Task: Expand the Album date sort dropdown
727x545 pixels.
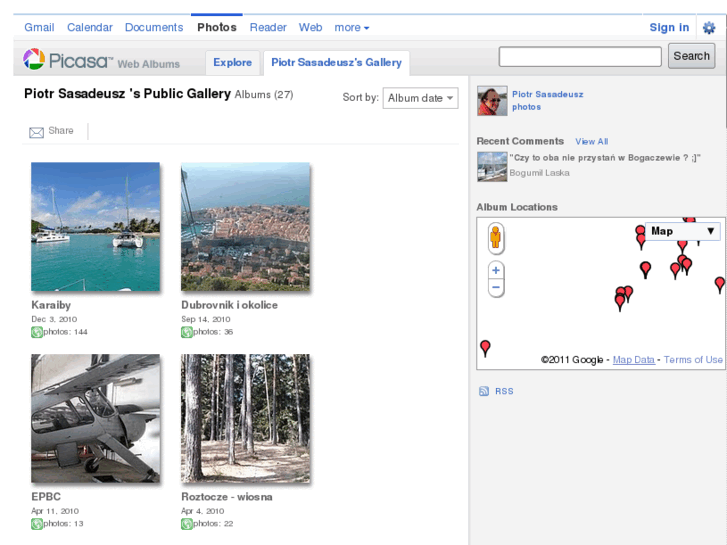Action: [x=420, y=98]
